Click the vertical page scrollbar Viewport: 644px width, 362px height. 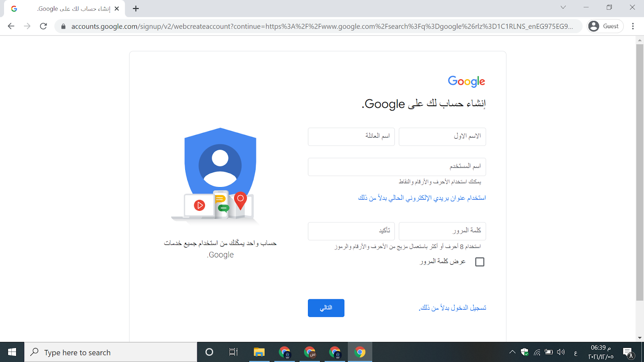(640, 172)
